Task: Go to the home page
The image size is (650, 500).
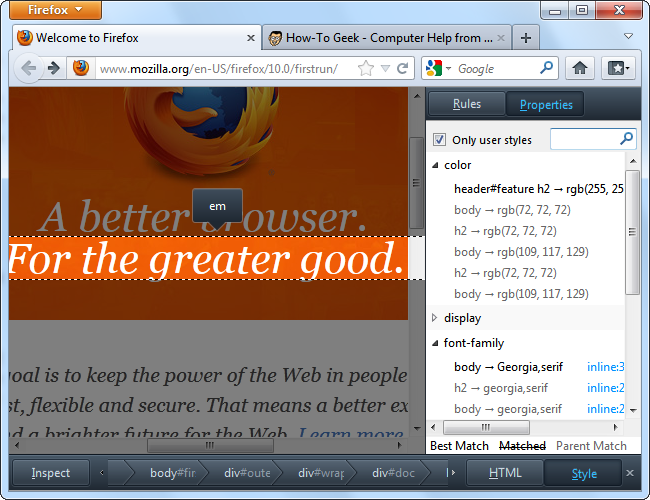Action: 580,68
